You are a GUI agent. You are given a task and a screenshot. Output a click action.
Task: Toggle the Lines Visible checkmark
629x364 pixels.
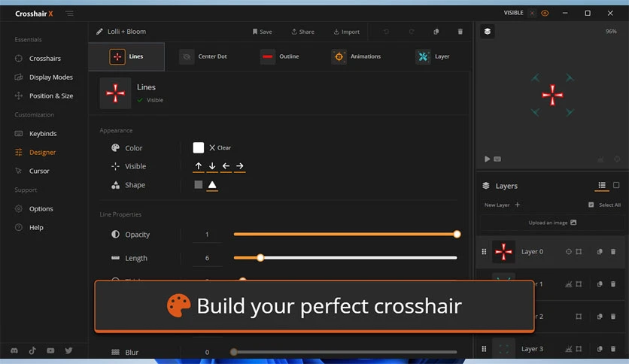tap(140, 100)
